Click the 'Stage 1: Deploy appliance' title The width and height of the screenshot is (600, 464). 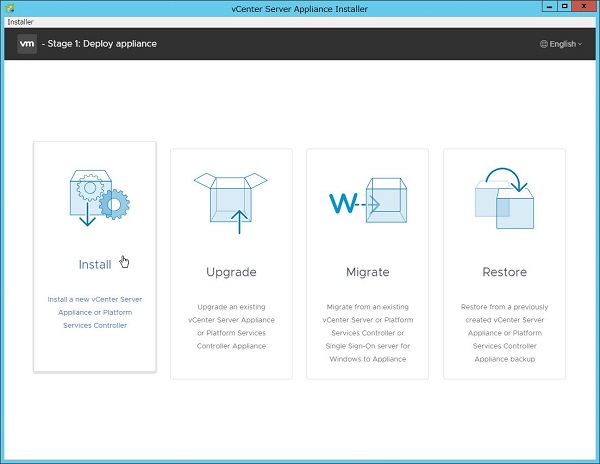pos(99,44)
